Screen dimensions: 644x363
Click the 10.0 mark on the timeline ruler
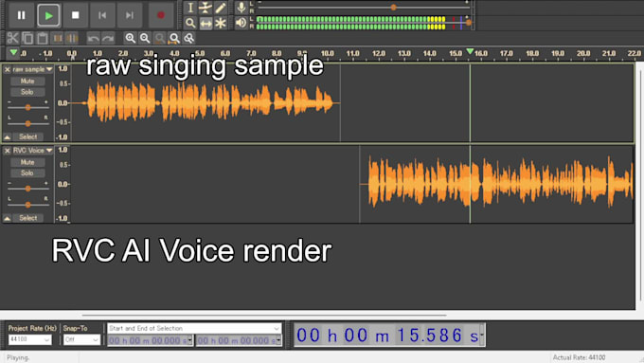pos(328,53)
